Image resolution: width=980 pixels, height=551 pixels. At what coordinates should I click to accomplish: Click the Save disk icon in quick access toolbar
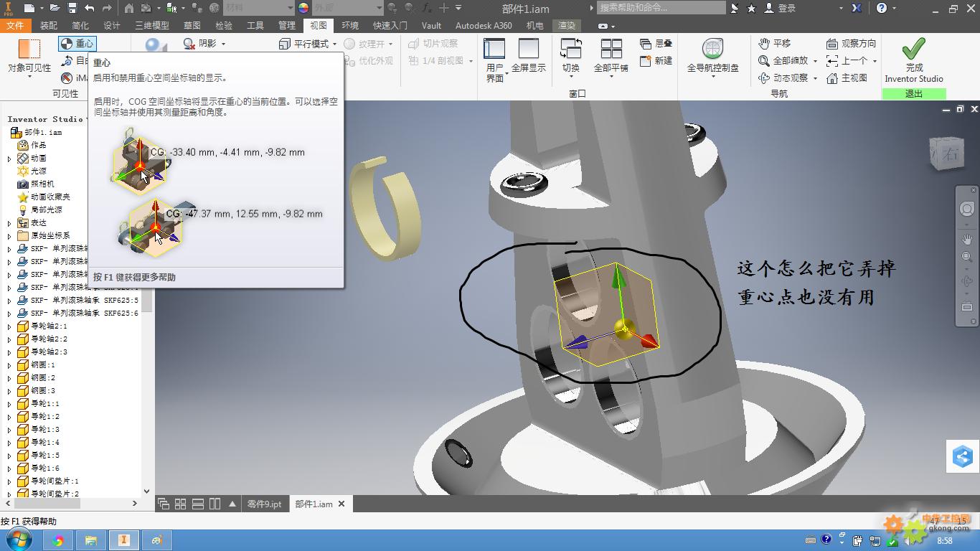point(72,8)
